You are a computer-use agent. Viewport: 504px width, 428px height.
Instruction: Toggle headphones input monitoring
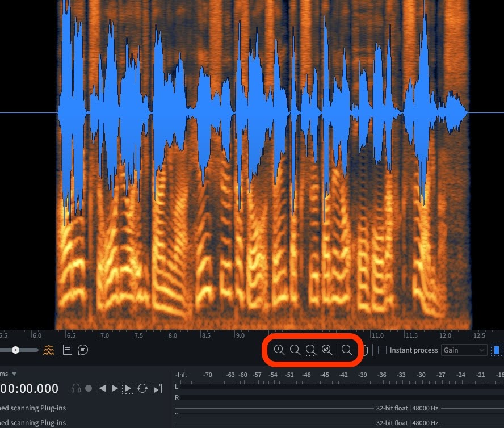point(76,388)
